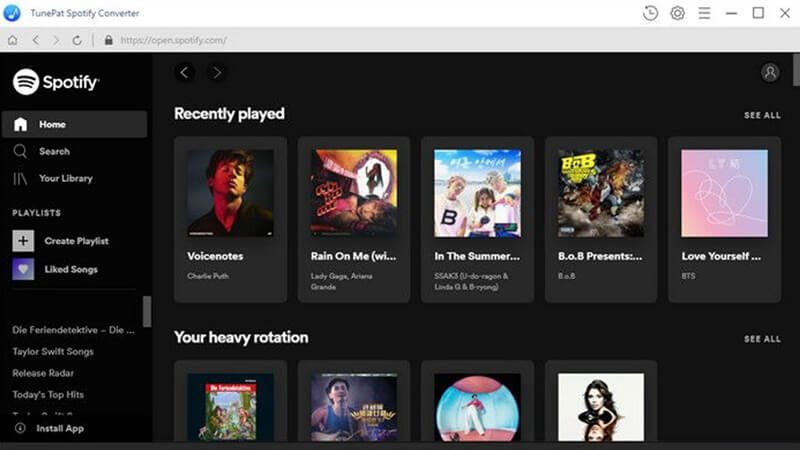Open the Rain On Me cover art
Screen dimensions: 800x450
[x=354, y=193]
